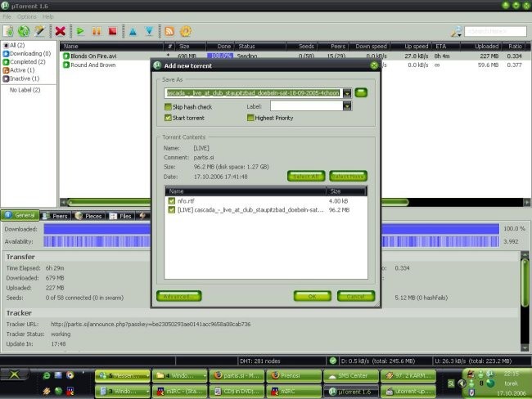Image resolution: width=532 pixels, height=399 pixels.
Task: Click the orange Active (1) category icon
Action: (6, 70)
